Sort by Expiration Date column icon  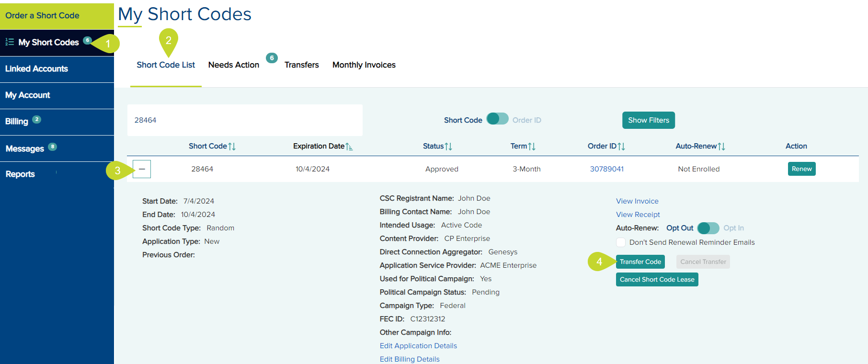[x=349, y=147]
